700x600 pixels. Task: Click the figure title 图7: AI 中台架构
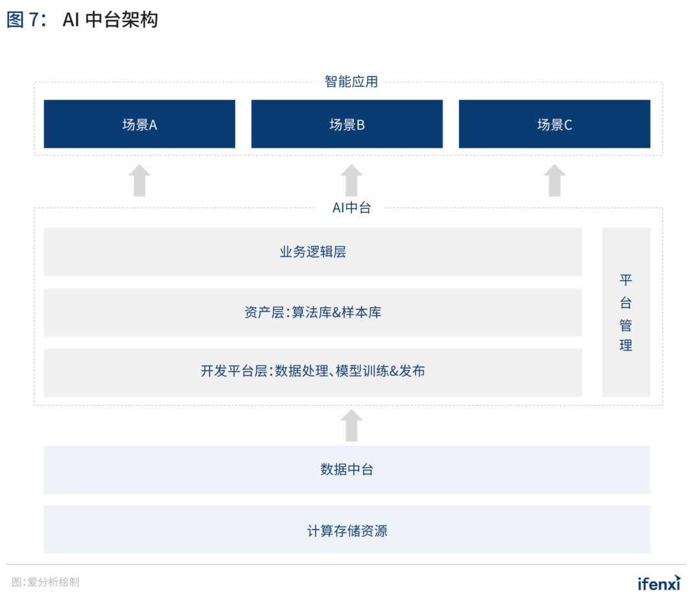pos(82,19)
